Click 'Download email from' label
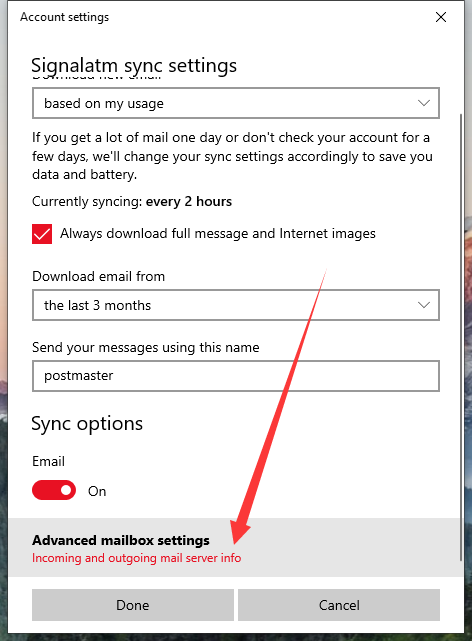472x641 pixels. pos(98,276)
